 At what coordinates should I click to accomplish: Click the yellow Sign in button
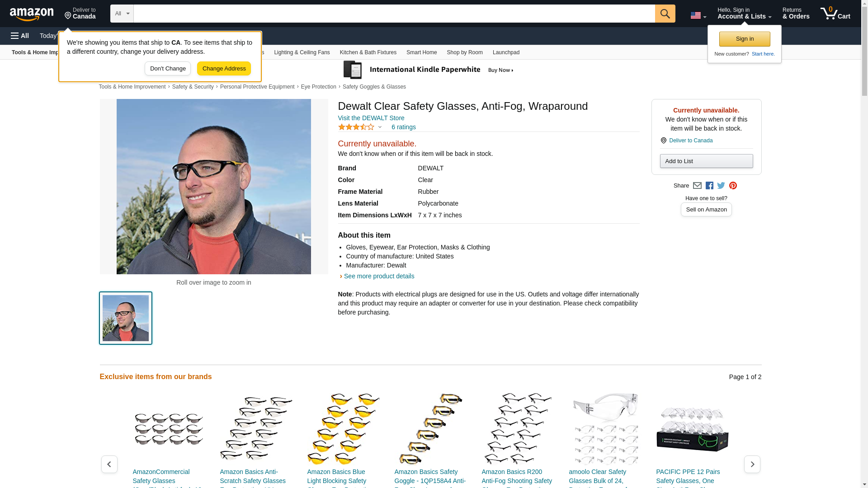coord(744,39)
